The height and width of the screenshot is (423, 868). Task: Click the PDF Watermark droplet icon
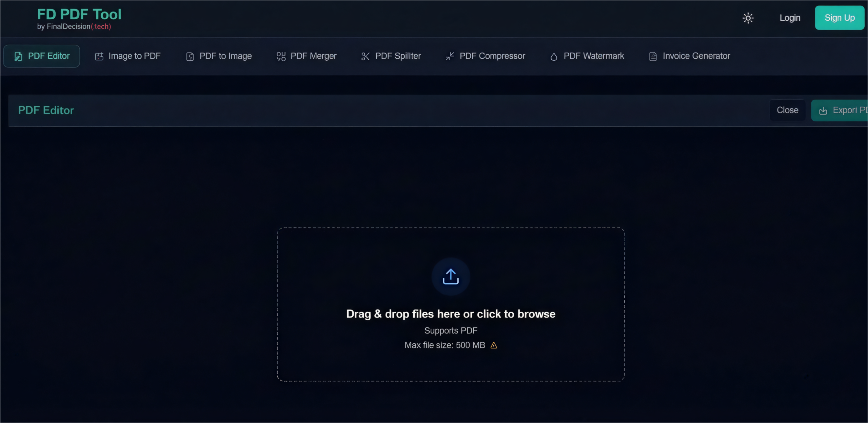pyautogui.click(x=554, y=57)
